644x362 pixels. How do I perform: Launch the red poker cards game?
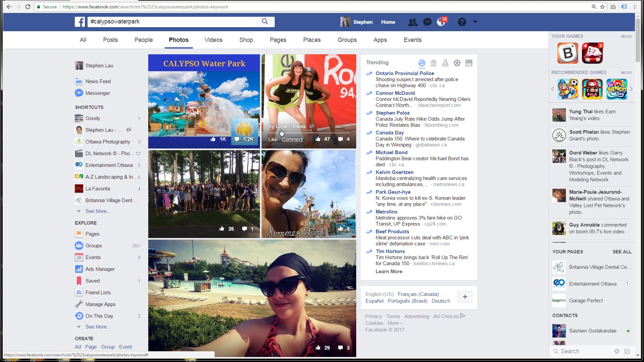tap(592, 53)
